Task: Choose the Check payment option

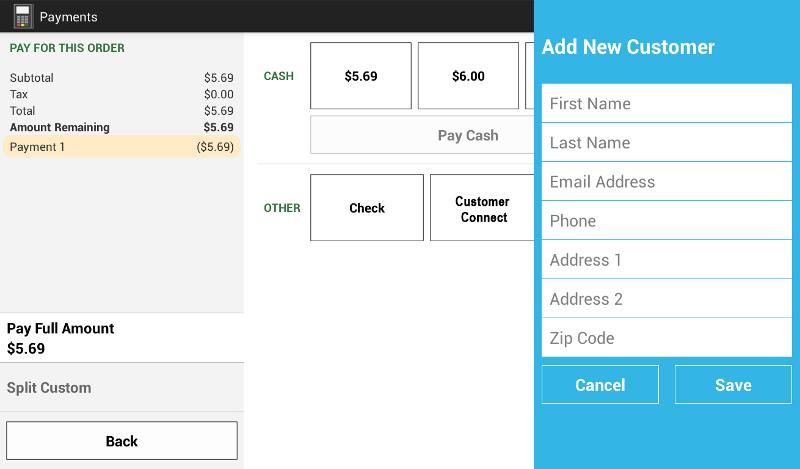Action: 367,208
